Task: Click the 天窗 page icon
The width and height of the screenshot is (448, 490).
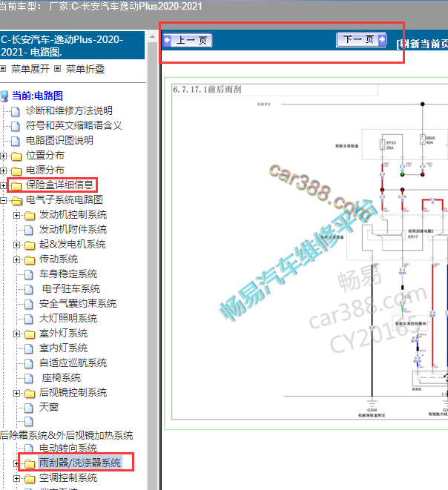Action: (x=29, y=408)
